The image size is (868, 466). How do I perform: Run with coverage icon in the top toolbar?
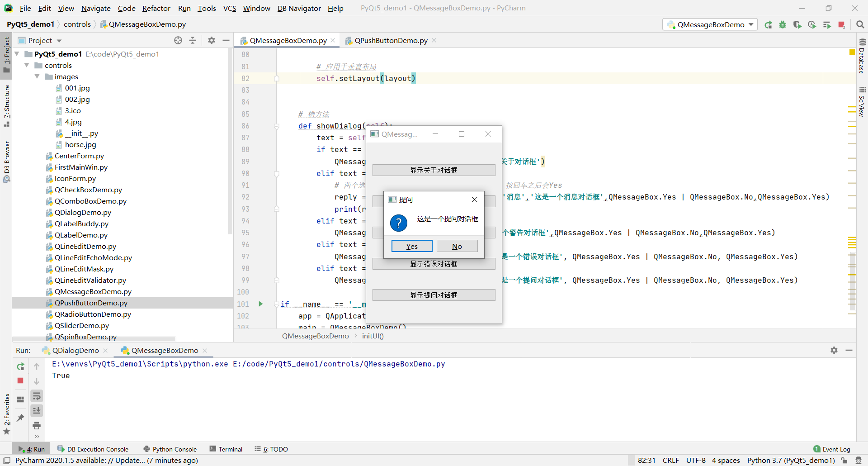coord(797,25)
